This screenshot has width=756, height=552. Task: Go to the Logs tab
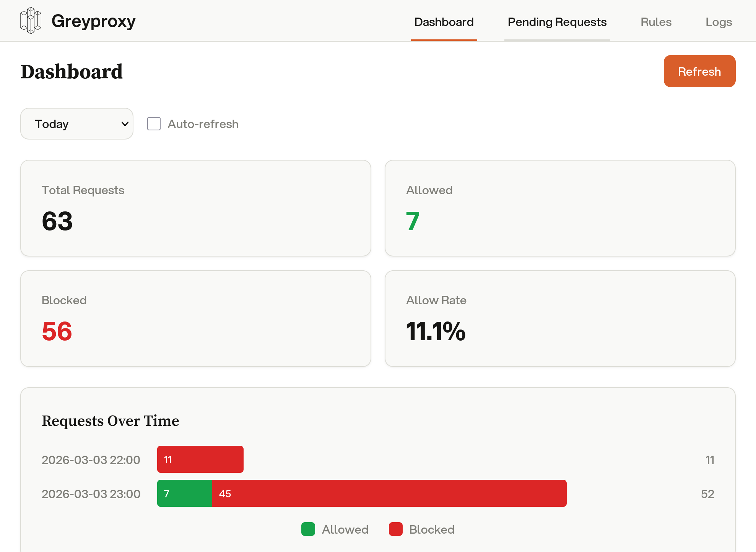[719, 22]
